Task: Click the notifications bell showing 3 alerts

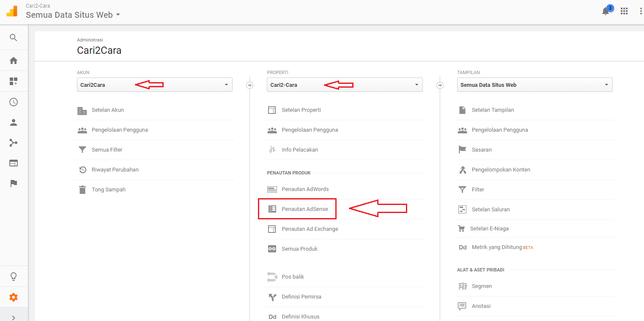Action: pyautogui.click(x=606, y=11)
